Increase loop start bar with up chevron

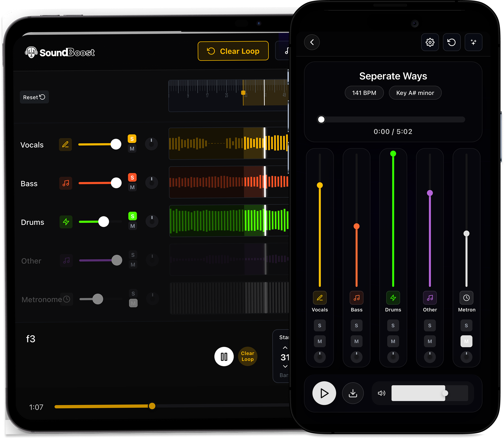(285, 347)
